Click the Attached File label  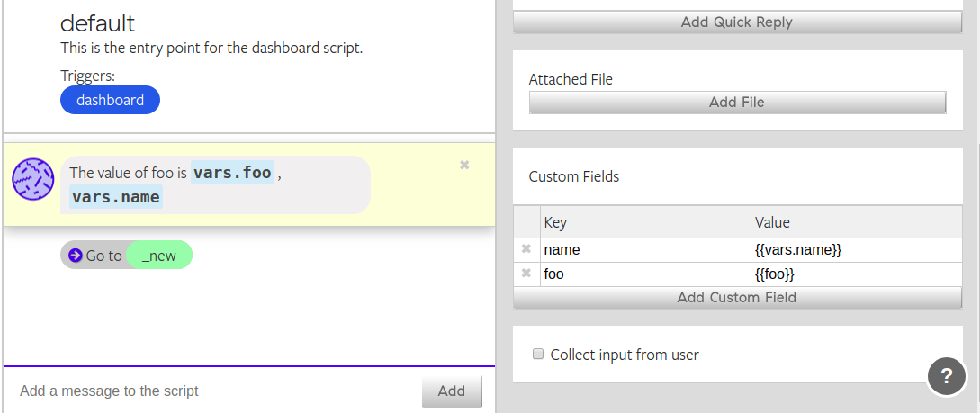(571, 79)
